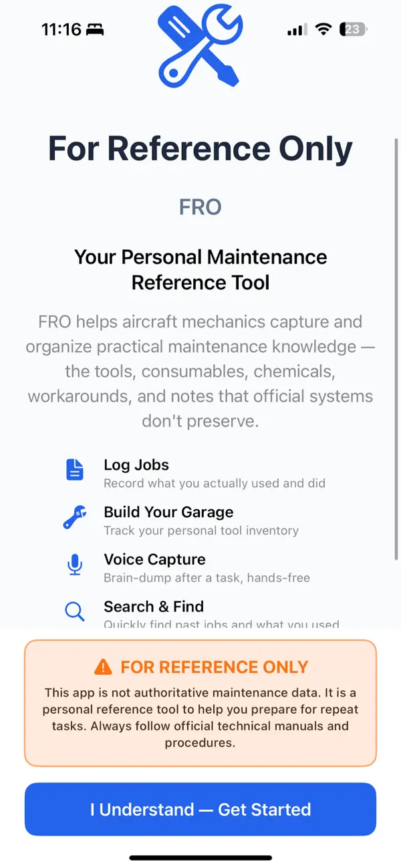This screenshot has width=401, height=868.
Task: Select the Log Jobs document icon
Action: (75, 470)
